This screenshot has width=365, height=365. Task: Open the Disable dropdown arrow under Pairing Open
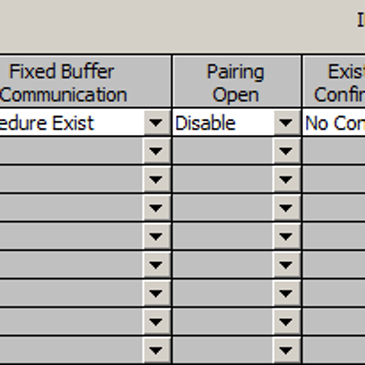coord(286,123)
